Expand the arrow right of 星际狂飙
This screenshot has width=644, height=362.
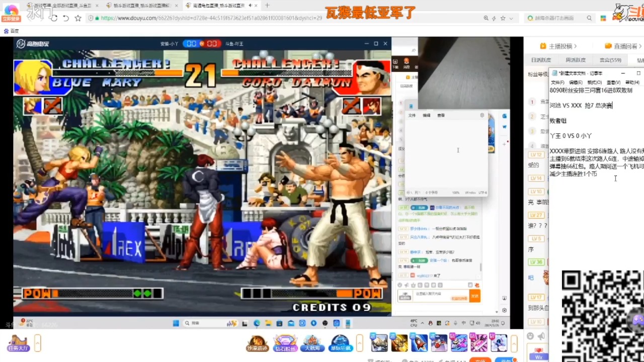coord(359,343)
